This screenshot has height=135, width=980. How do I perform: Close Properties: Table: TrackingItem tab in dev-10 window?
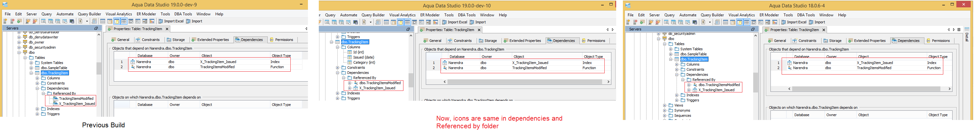[479, 30]
